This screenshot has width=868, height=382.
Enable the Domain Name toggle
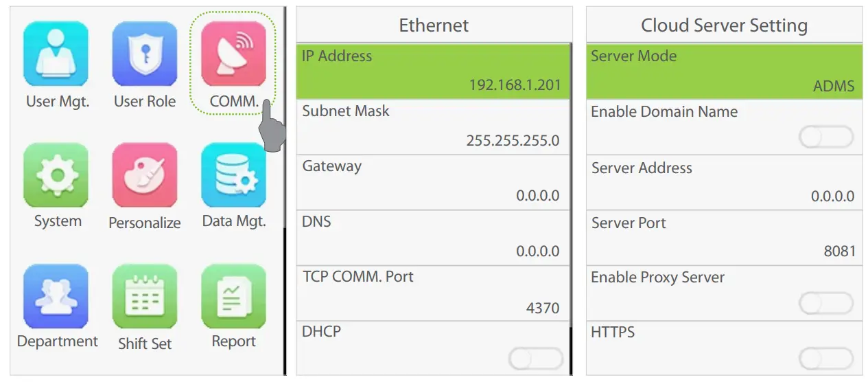pos(826,137)
